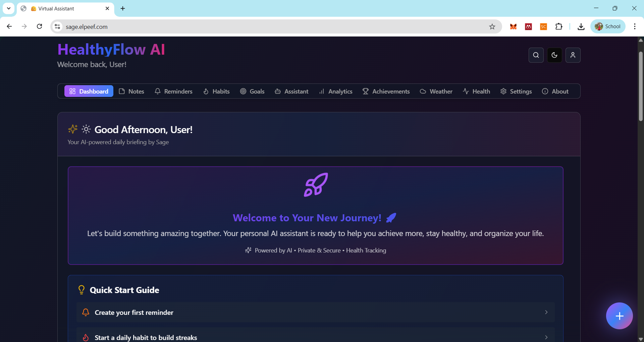Open the red extension icon
This screenshot has height=342, width=644.
(528, 26)
